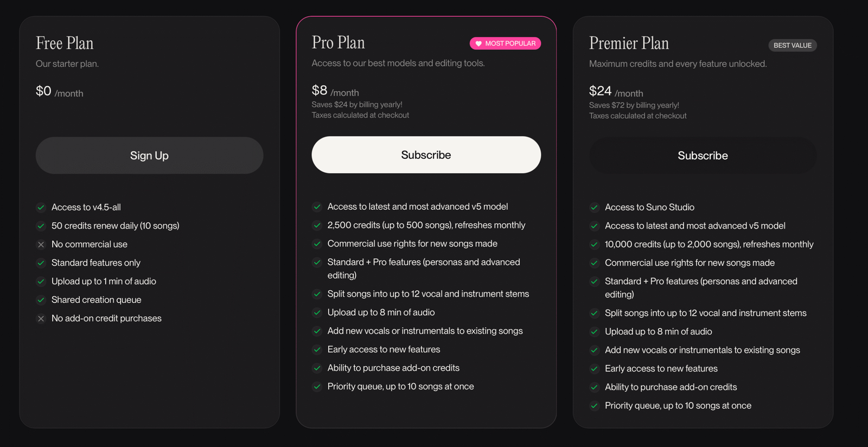
Task: Select the green check beside Shared creation queue
Action: (41, 299)
